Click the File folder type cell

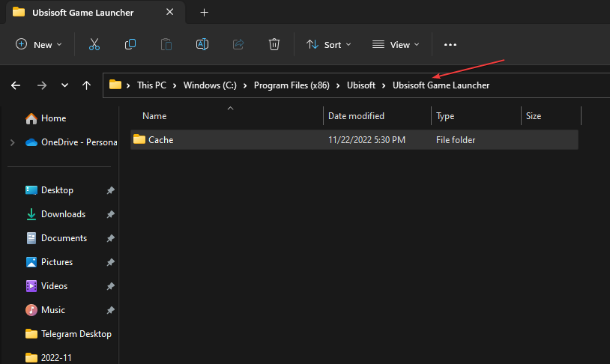pyautogui.click(x=456, y=140)
